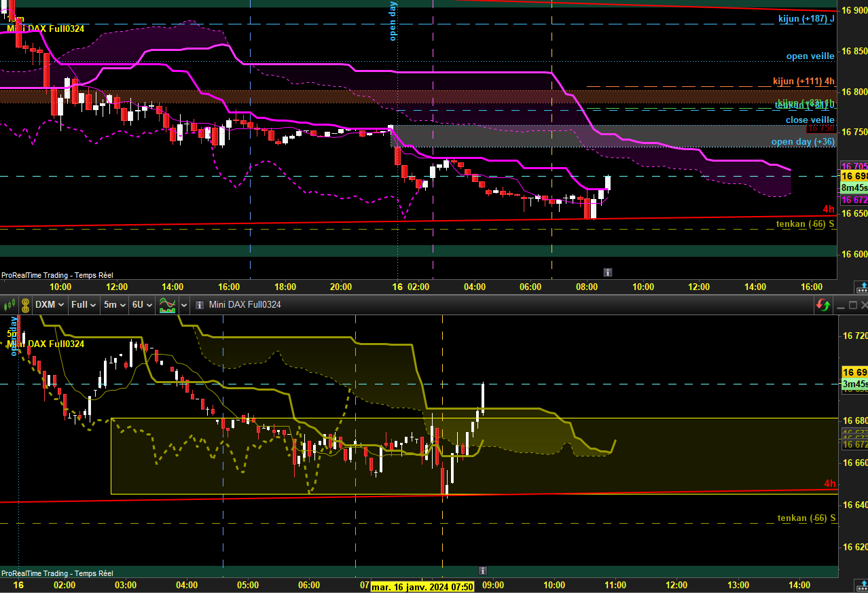868x593 pixels.
Task: Toggle the yellow chain link icon
Action: coord(25,304)
